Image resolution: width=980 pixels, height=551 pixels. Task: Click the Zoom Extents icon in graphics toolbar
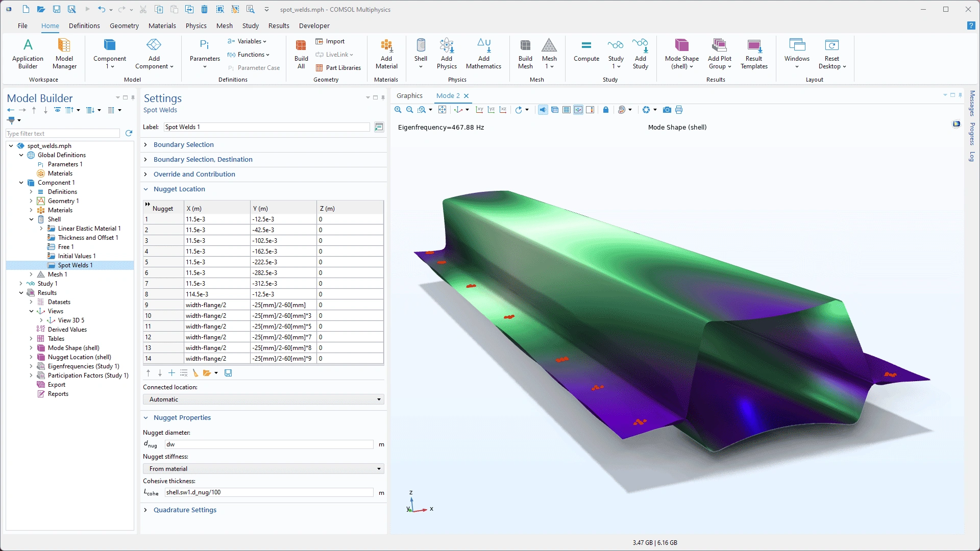tap(442, 110)
